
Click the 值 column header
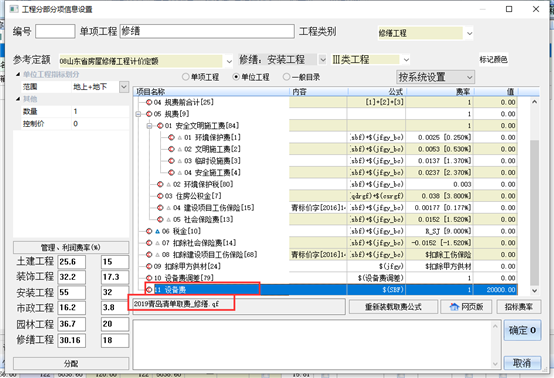[x=496, y=92]
